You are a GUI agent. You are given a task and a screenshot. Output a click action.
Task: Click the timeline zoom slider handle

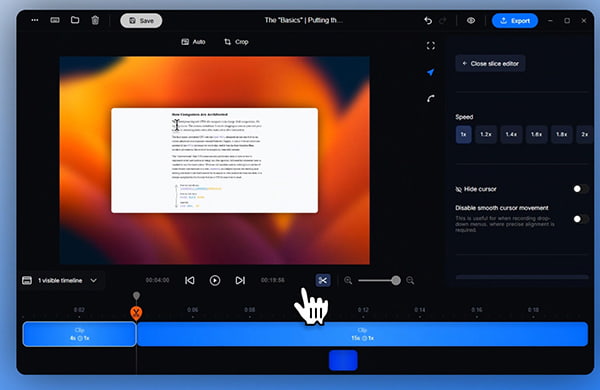[x=396, y=281]
